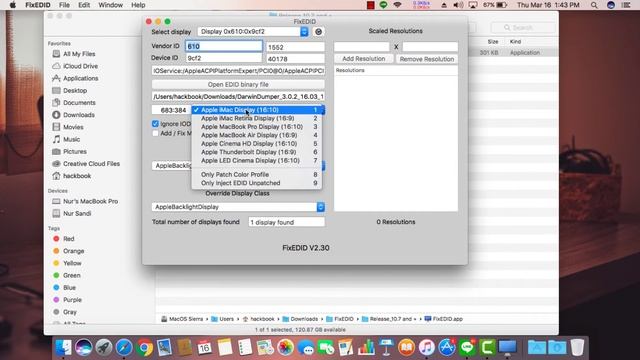
Task: Choose Apple Cinema HD Display (16:10)
Action: coord(257,144)
